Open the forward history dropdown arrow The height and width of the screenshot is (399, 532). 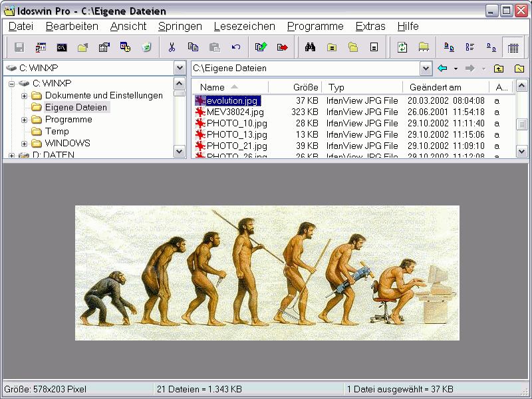483,69
